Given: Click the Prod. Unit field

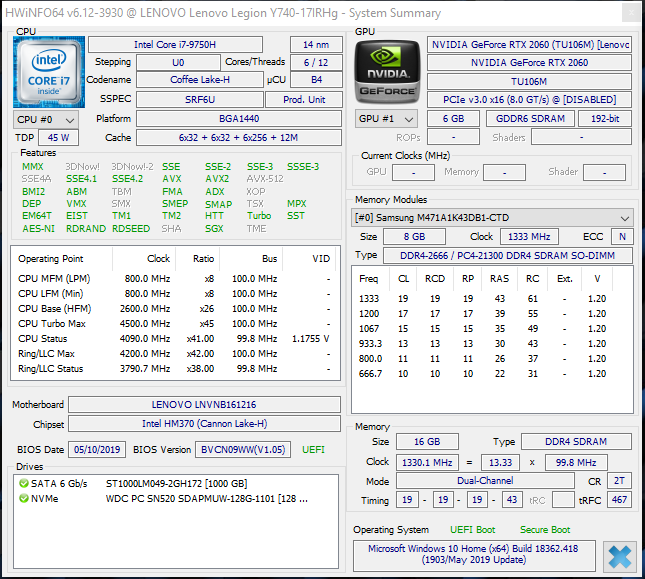Looking at the screenshot, I should coord(304,100).
